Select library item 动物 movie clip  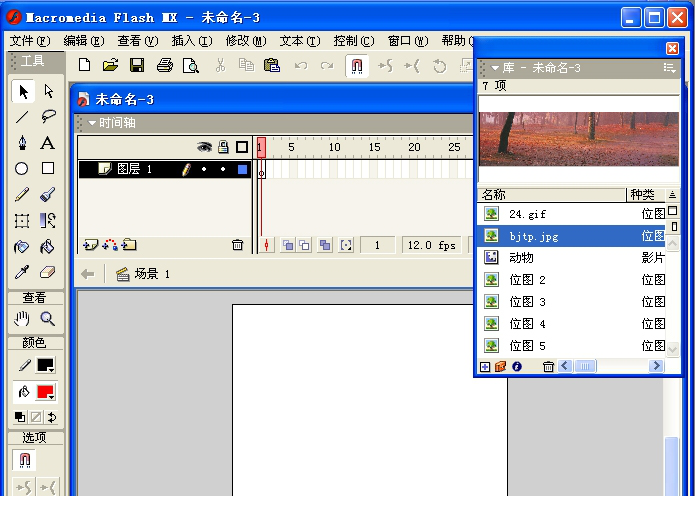(572, 258)
